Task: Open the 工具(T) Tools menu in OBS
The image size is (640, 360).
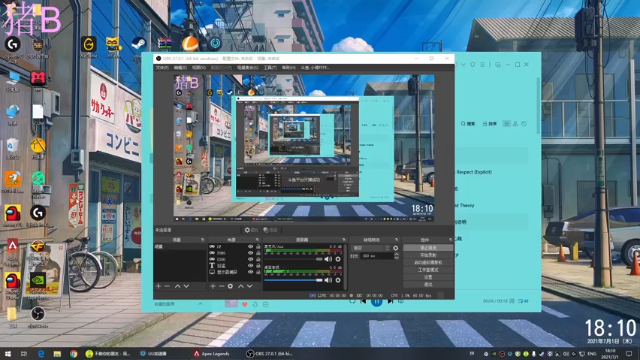Action: [270, 68]
